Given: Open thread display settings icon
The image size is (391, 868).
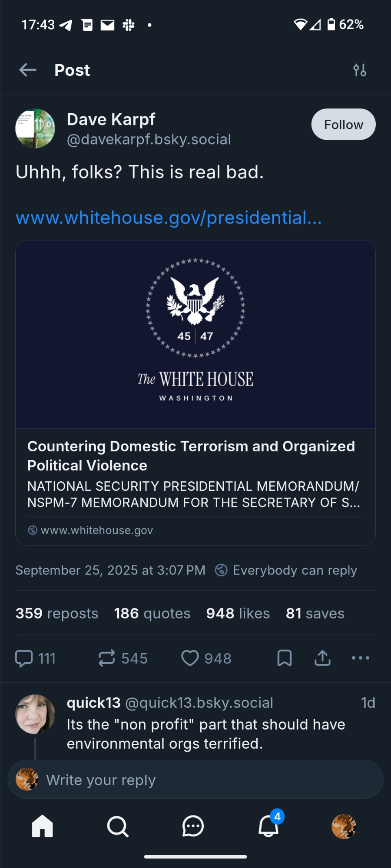Looking at the screenshot, I should click(360, 70).
